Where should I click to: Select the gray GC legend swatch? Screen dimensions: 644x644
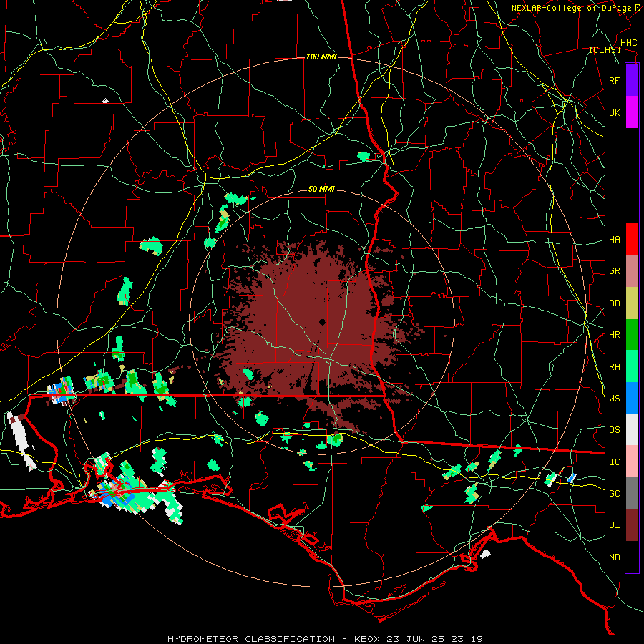[x=632, y=493]
